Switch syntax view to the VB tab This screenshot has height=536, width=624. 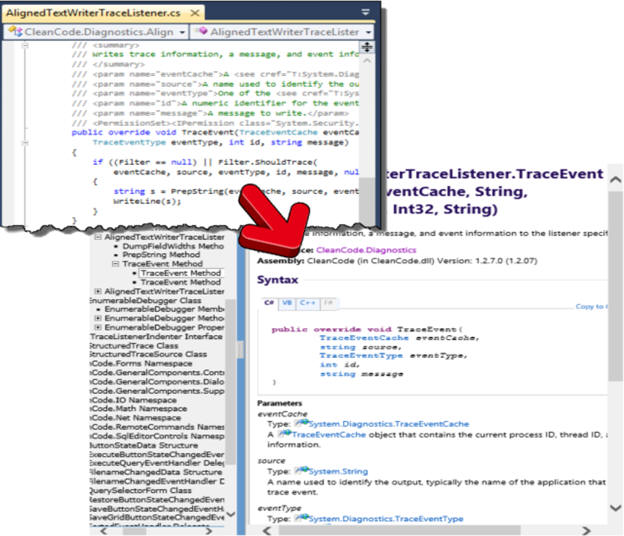click(x=287, y=303)
